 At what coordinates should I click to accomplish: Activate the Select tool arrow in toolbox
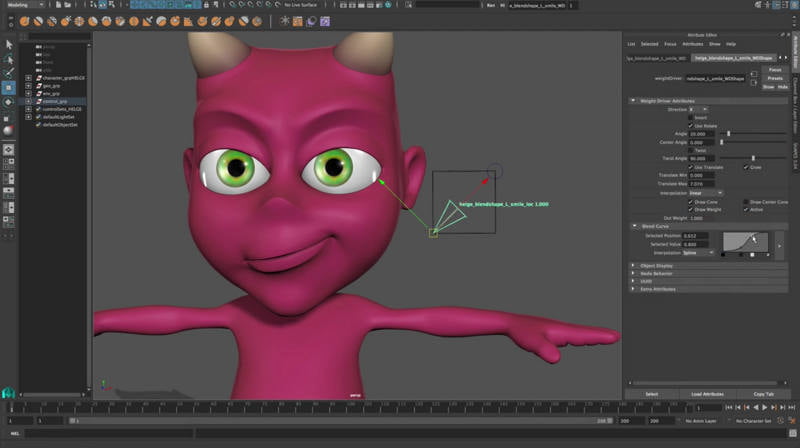[8, 44]
